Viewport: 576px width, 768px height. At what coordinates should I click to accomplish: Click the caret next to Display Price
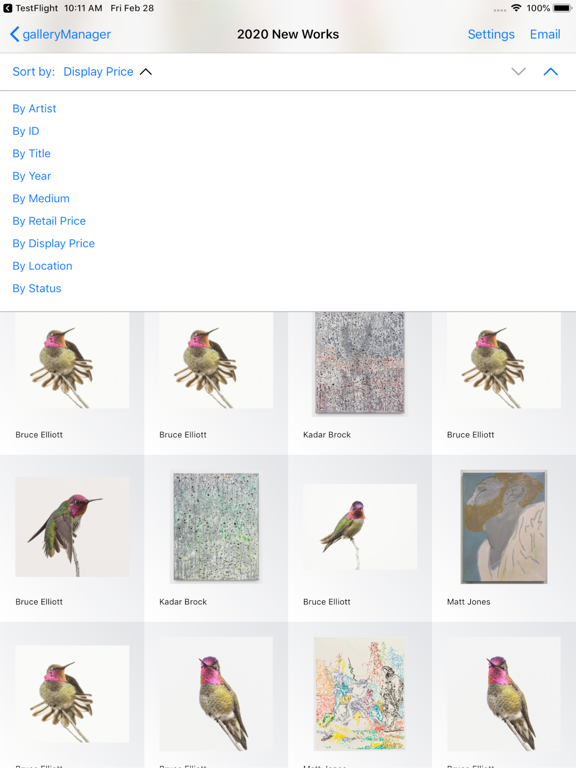click(x=146, y=72)
